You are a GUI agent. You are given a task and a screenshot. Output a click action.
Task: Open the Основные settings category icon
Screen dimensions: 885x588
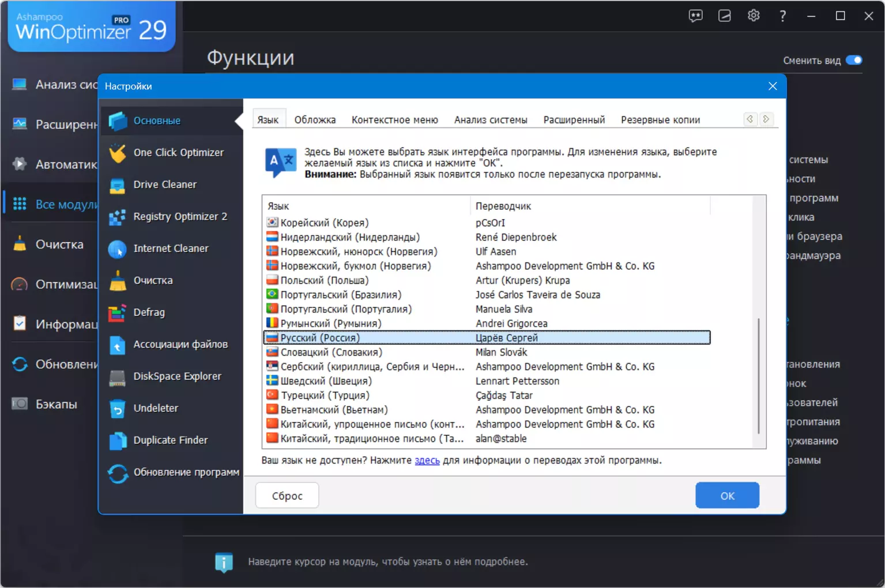[x=118, y=121]
